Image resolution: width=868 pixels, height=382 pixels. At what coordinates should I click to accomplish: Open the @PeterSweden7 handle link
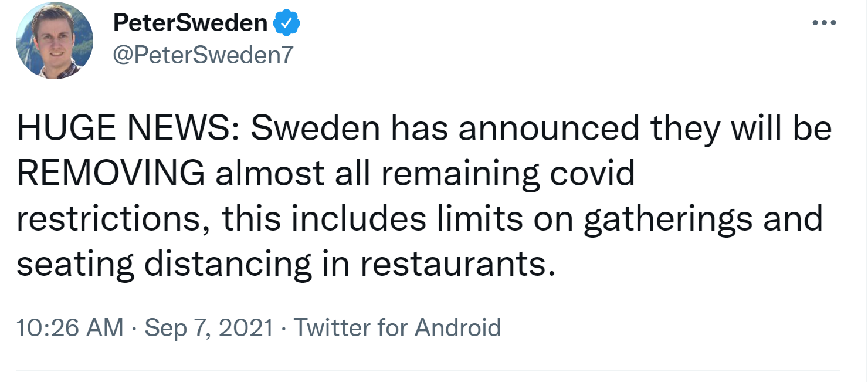click(202, 55)
